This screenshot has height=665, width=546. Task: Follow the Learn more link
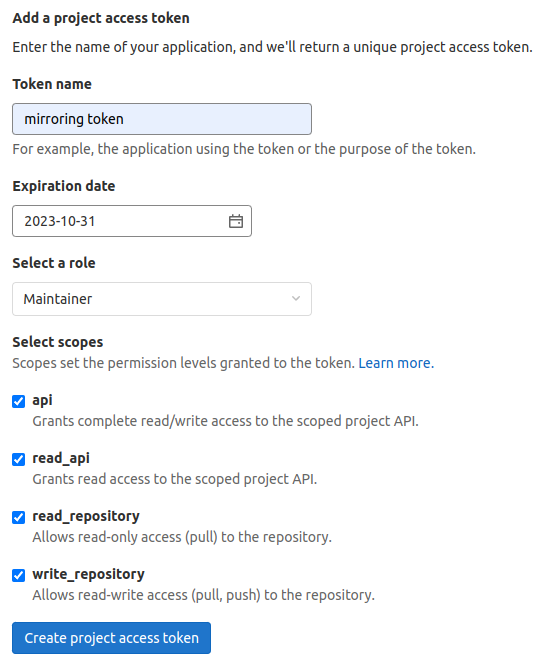coord(396,363)
